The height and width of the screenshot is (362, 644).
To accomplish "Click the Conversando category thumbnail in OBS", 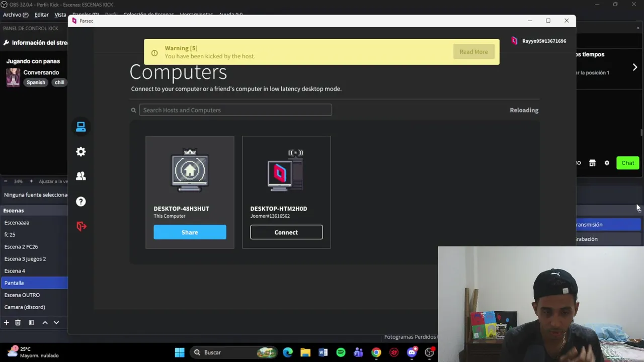I will coord(13,77).
